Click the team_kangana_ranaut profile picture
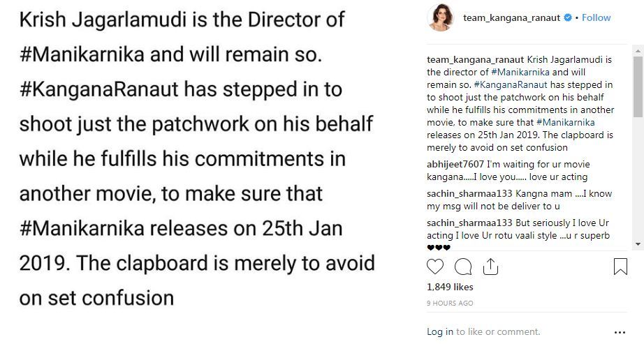Image resolution: width=644 pixels, height=344 pixels. [x=440, y=18]
